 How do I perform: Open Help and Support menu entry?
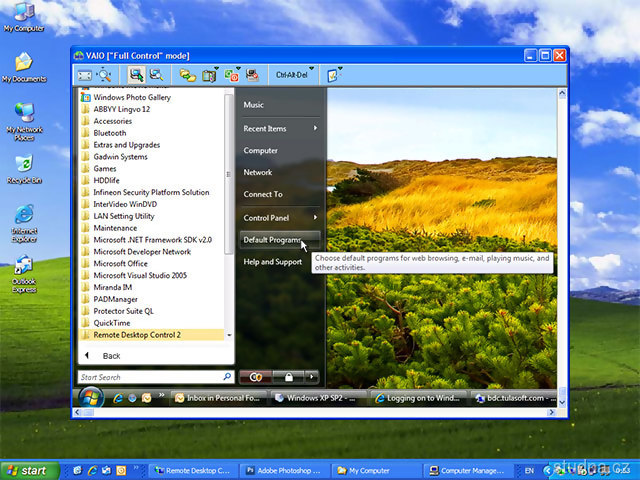click(272, 262)
